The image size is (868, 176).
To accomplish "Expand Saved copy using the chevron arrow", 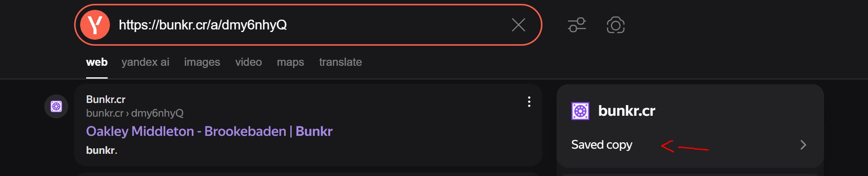I will 803,145.
